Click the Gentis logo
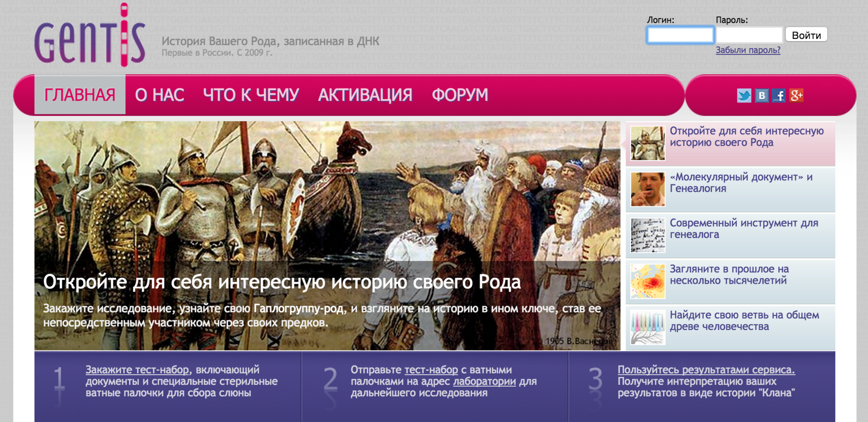Viewport: 868px width, 422px height. 90,35
